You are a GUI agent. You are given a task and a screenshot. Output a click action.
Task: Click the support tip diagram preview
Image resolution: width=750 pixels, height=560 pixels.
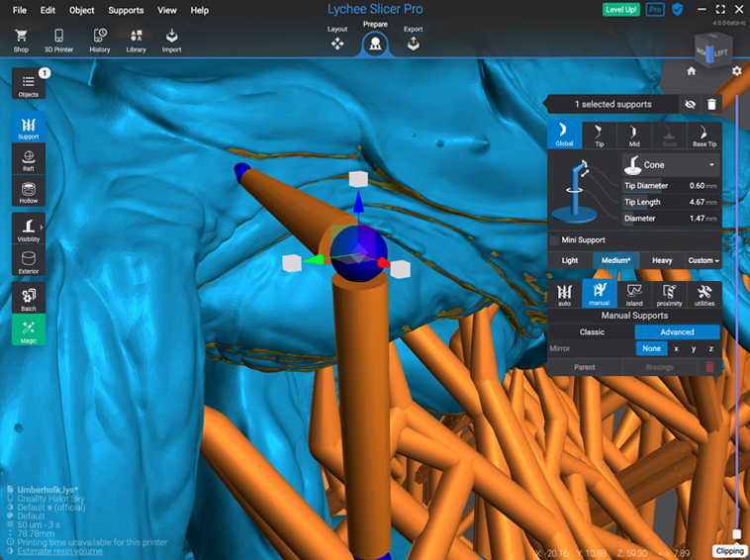pos(577,191)
